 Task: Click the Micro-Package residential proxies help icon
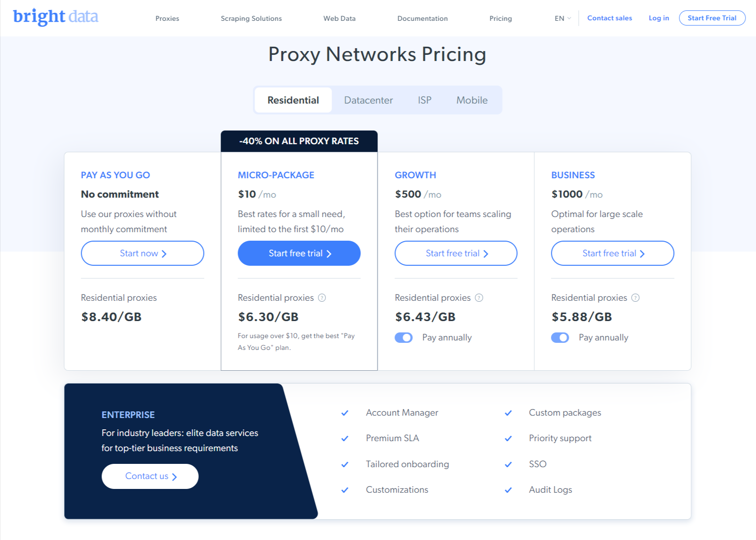point(322,298)
